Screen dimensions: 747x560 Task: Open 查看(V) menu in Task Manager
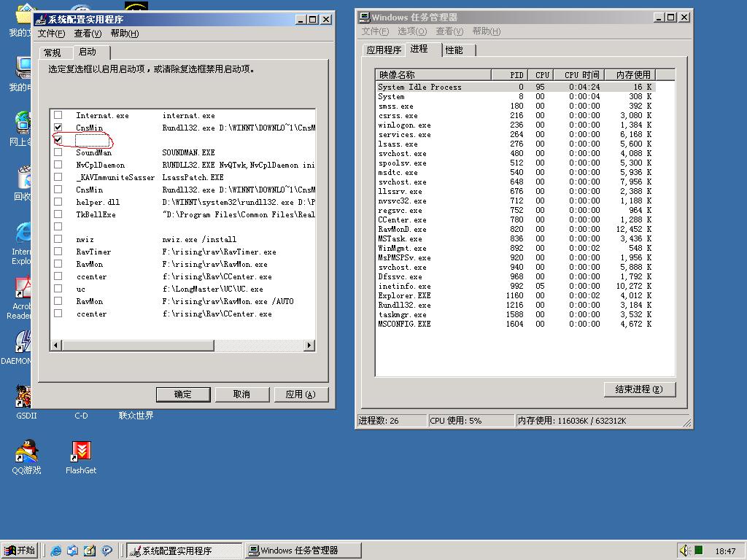coord(449,31)
